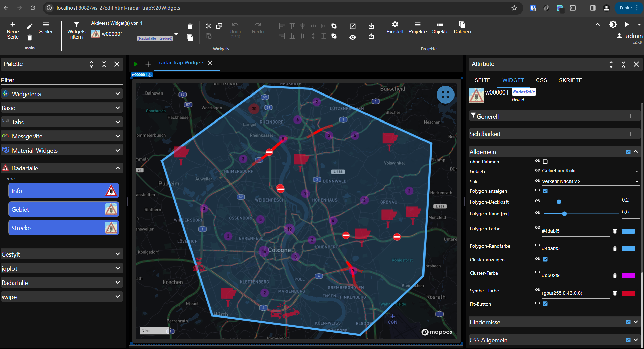
Task: Select the radar-trap Widgets tab
Action: click(x=181, y=63)
